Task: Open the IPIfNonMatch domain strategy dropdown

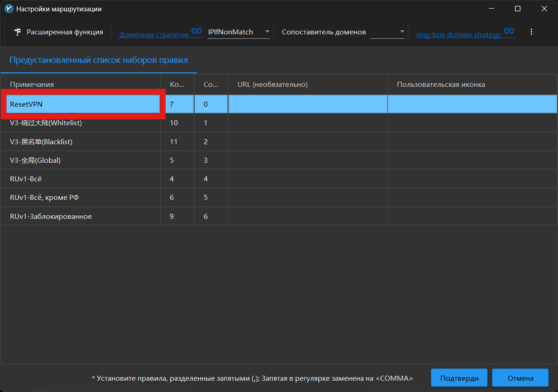Action: [238, 32]
